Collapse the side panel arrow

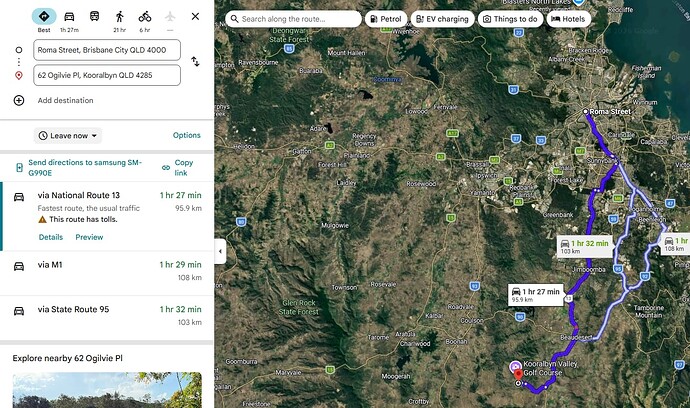click(220, 251)
